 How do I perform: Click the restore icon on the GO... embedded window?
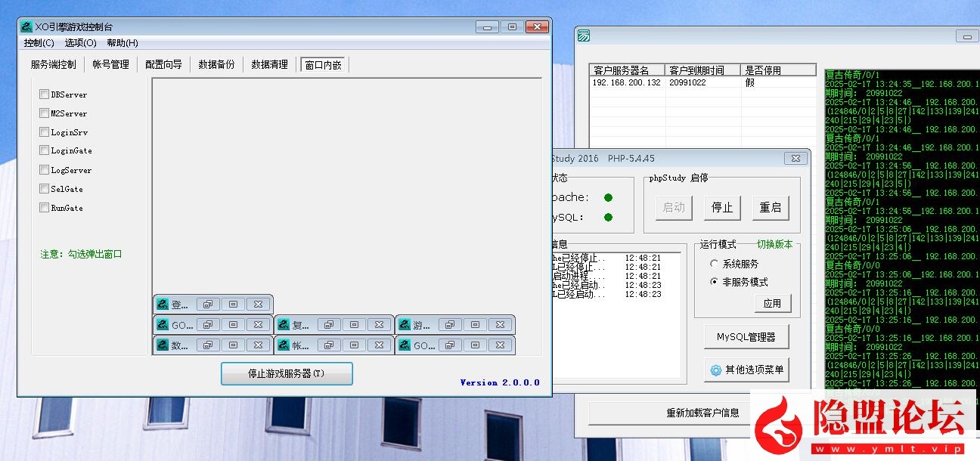pos(207,324)
